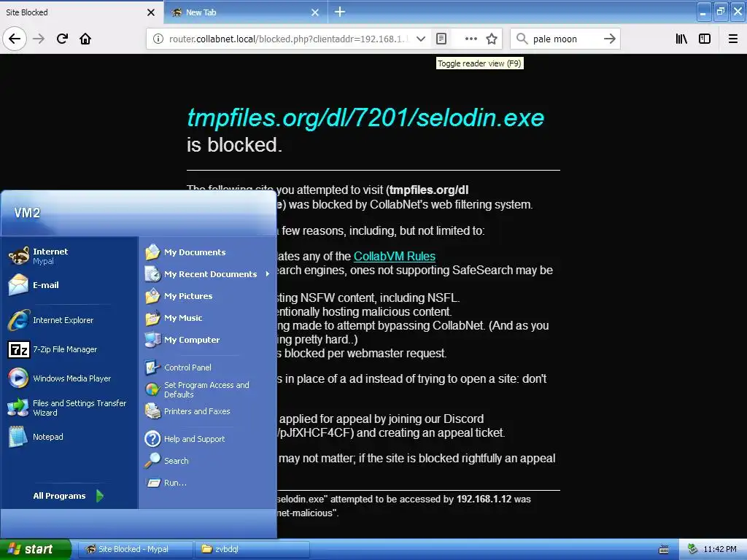Open Printers and Faxes
The width and height of the screenshot is (747, 560).
point(208,411)
